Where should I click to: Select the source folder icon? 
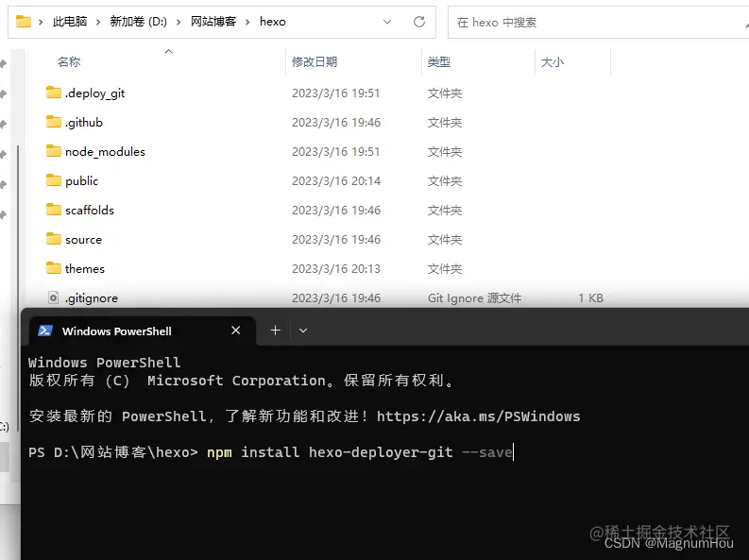[x=54, y=238]
